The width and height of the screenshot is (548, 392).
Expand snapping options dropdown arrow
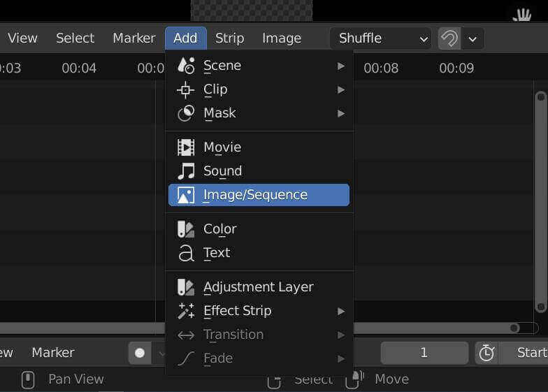point(473,38)
